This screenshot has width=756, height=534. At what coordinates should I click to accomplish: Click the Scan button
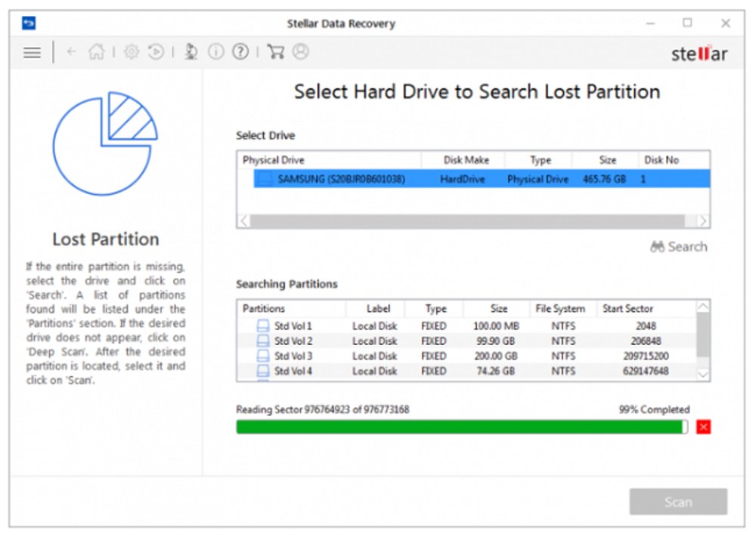(x=678, y=502)
